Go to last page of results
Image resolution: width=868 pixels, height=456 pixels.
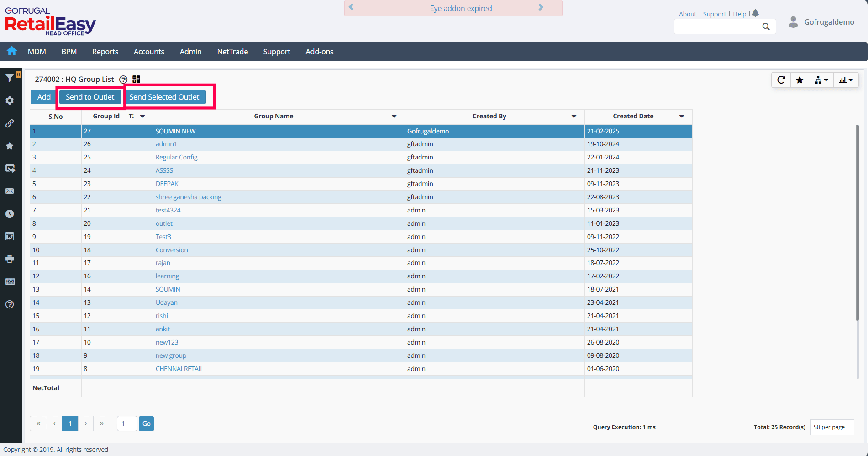(x=102, y=424)
